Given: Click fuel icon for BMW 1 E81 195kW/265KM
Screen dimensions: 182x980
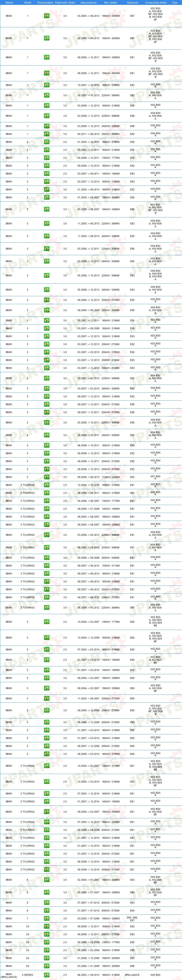Looking at the screenshot, I should [46, 73].
